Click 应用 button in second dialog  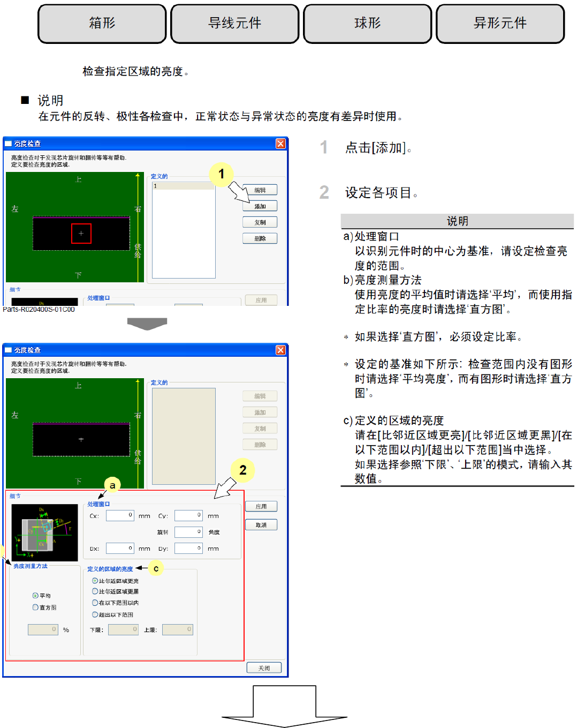[x=261, y=506]
